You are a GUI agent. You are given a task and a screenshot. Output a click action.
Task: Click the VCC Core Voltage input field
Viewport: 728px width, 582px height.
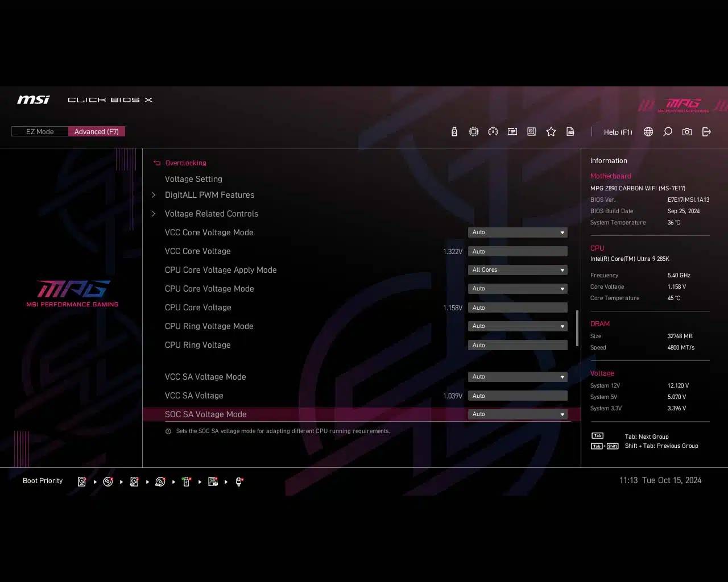(x=518, y=251)
